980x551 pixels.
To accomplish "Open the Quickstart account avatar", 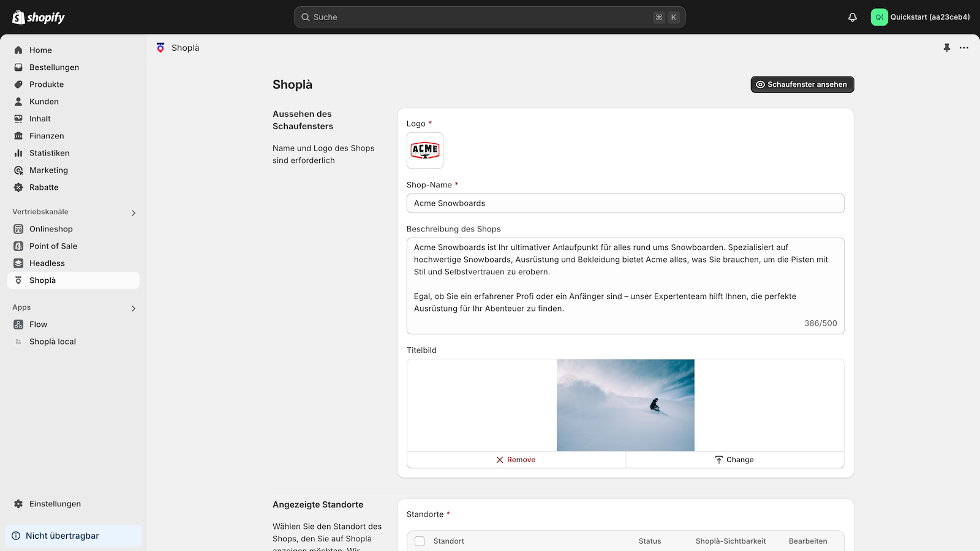I will click(879, 17).
